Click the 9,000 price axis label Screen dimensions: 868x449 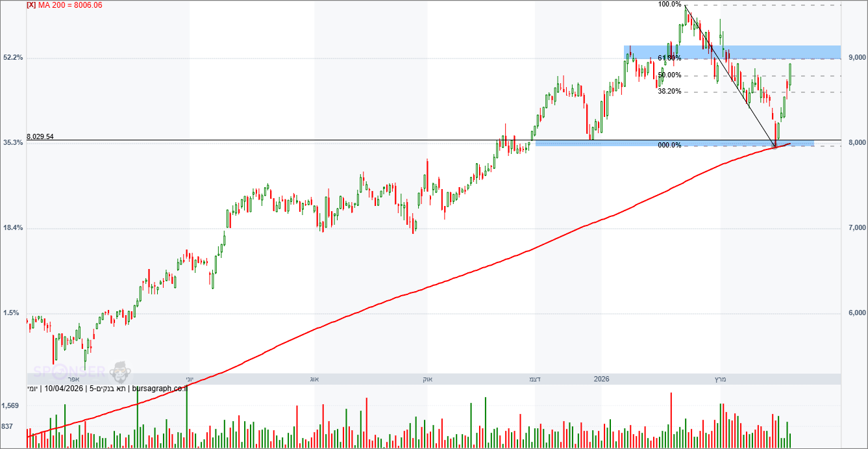[x=856, y=58]
